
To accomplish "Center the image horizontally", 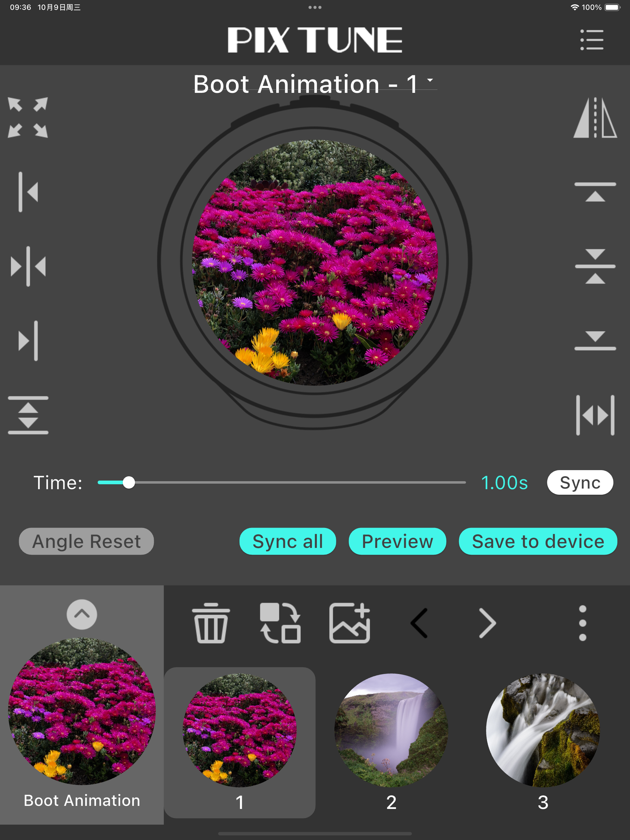I will click(x=28, y=266).
